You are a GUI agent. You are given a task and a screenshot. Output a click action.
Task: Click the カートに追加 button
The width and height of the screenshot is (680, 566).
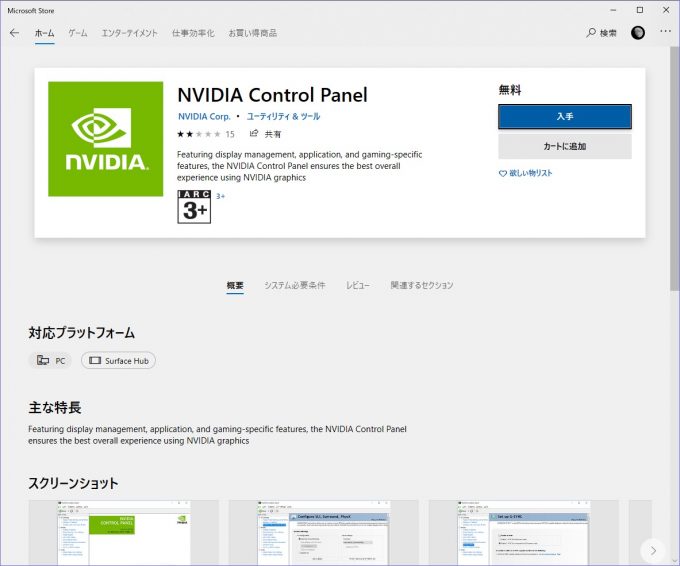click(565, 146)
